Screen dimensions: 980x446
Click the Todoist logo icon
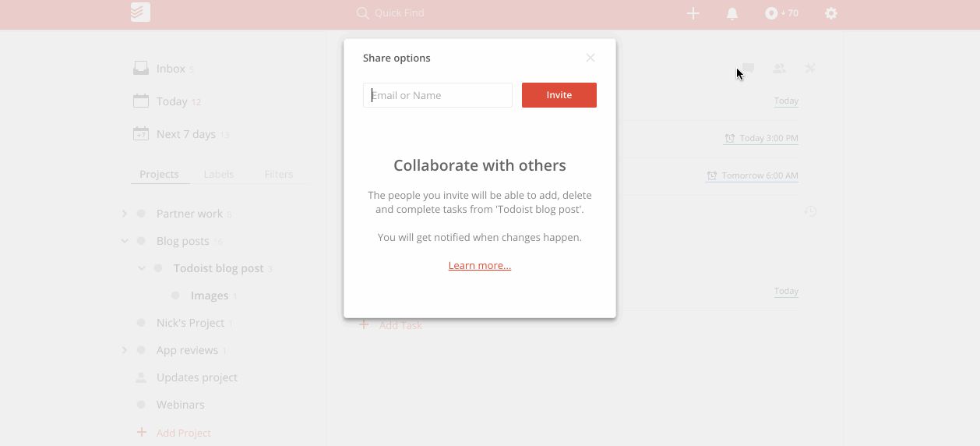click(140, 12)
